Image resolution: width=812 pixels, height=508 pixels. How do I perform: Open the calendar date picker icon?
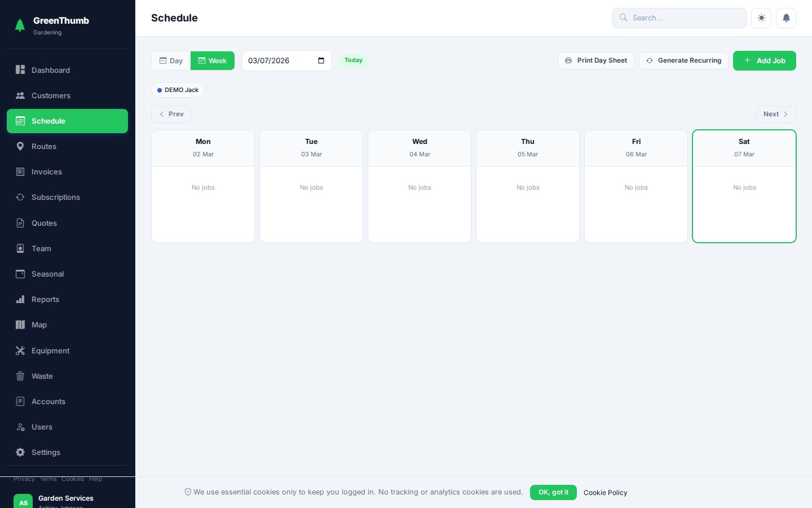(x=321, y=60)
